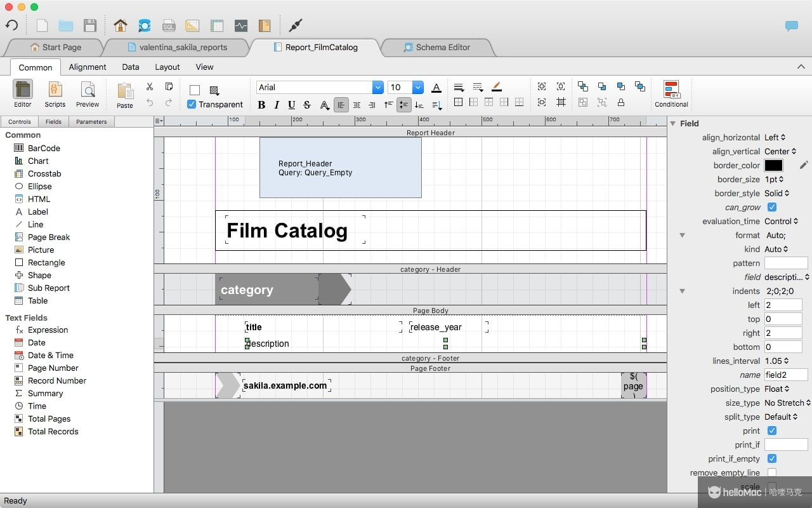Open the font size 10 dropdown
Viewport: 812px width, 508px height.
(x=418, y=87)
